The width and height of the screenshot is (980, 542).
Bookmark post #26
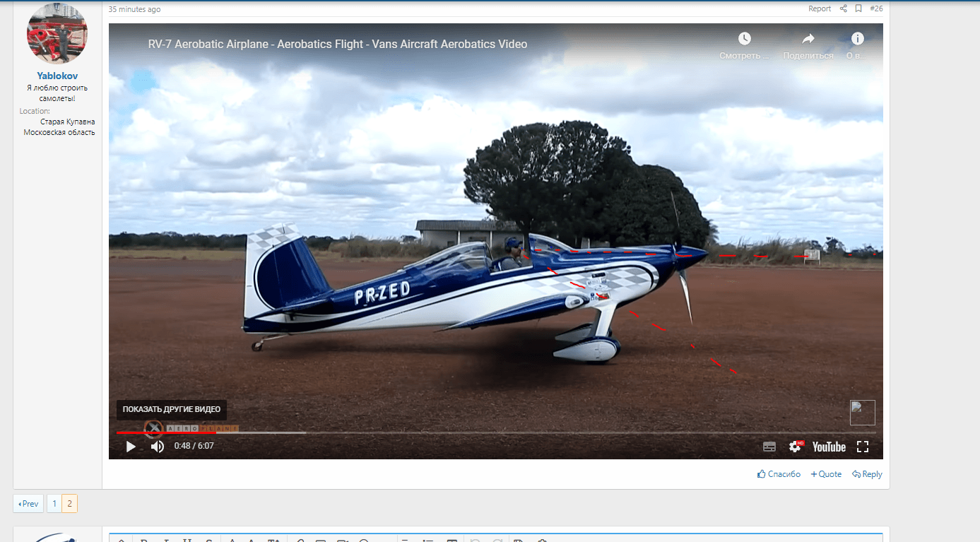[x=858, y=8]
